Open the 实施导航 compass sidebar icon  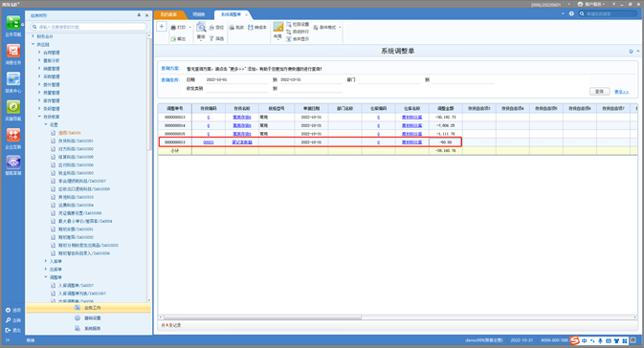13,107
